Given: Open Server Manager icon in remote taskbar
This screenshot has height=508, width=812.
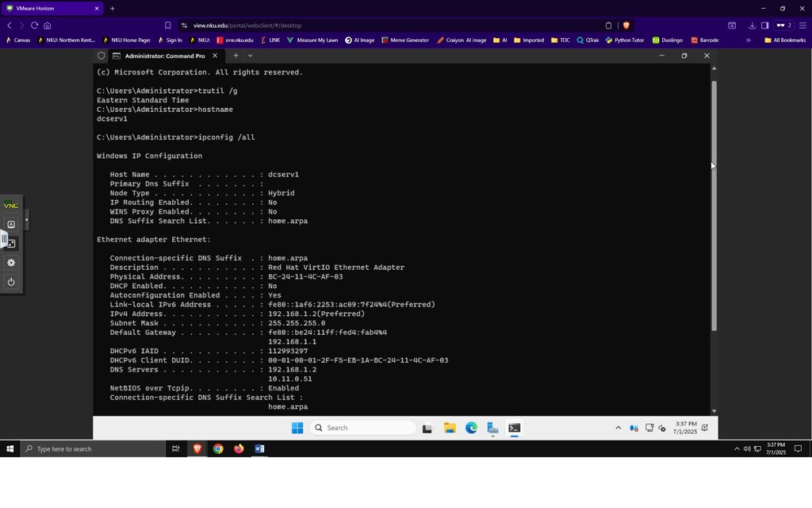Looking at the screenshot, I should [492, 428].
